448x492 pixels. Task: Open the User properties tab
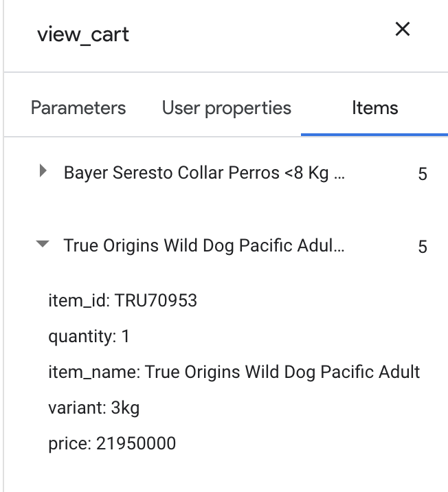[227, 109]
